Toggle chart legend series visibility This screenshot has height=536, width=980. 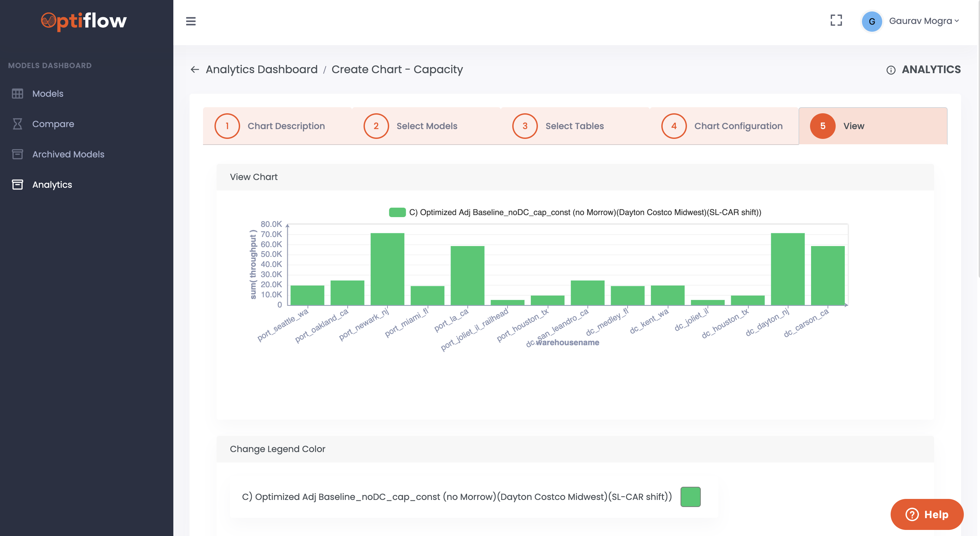[x=397, y=212]
